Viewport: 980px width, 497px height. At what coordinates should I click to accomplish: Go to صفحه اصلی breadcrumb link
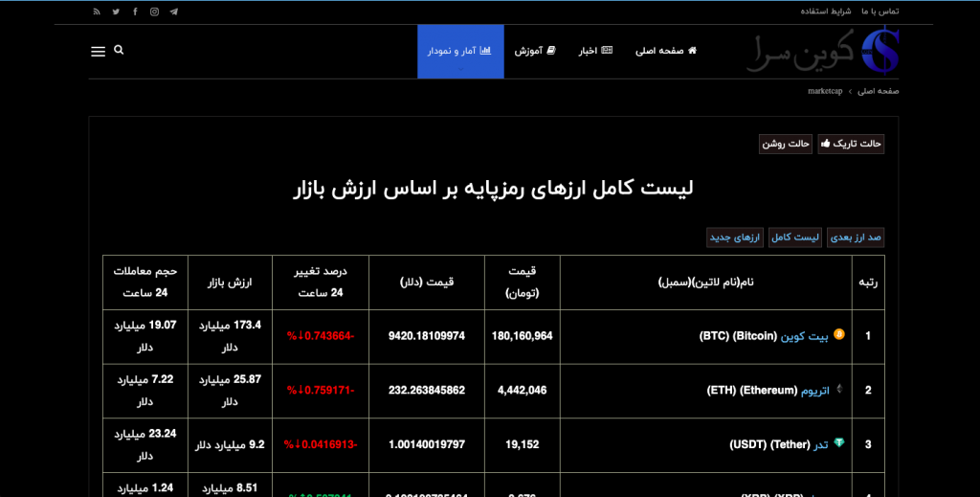[x=879, y=91]
